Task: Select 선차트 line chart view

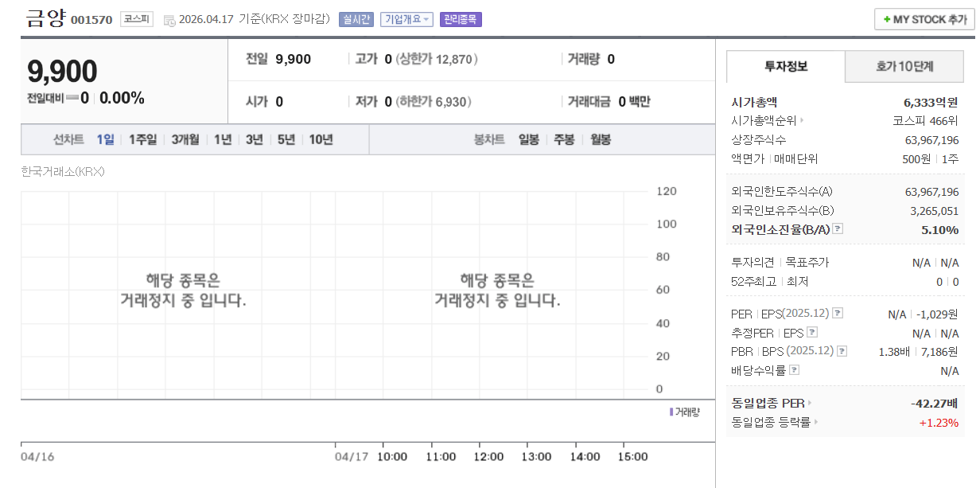Action: tap(67, 139)
